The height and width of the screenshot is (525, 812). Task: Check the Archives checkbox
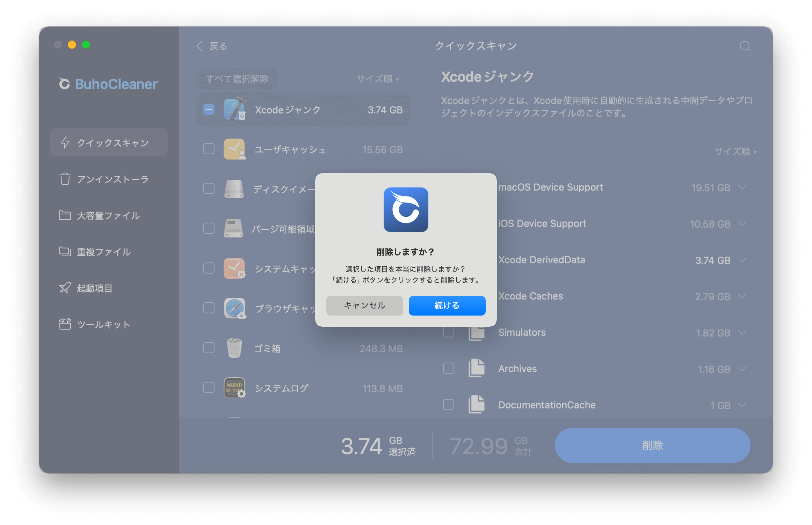pyautogui.click(x=449, y=368)
